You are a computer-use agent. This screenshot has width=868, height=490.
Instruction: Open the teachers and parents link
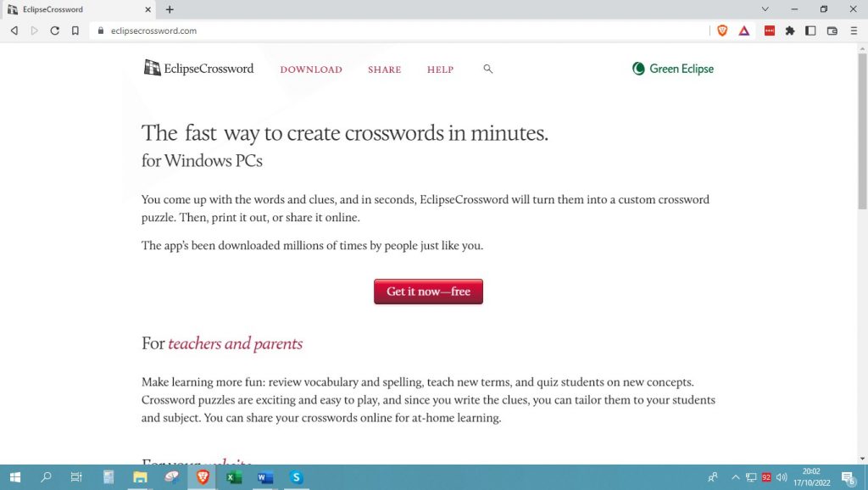pyautogui.click(x=235, y=343)
